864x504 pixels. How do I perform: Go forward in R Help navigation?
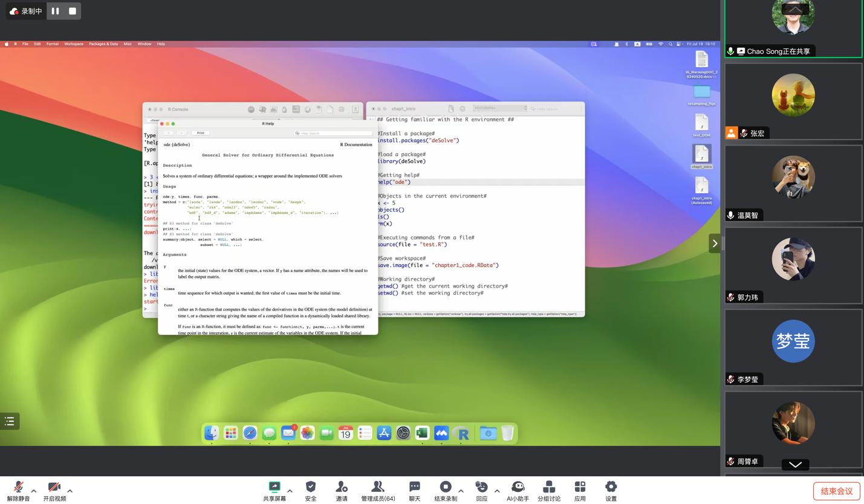pyautogui.click(x=181, y=133)
